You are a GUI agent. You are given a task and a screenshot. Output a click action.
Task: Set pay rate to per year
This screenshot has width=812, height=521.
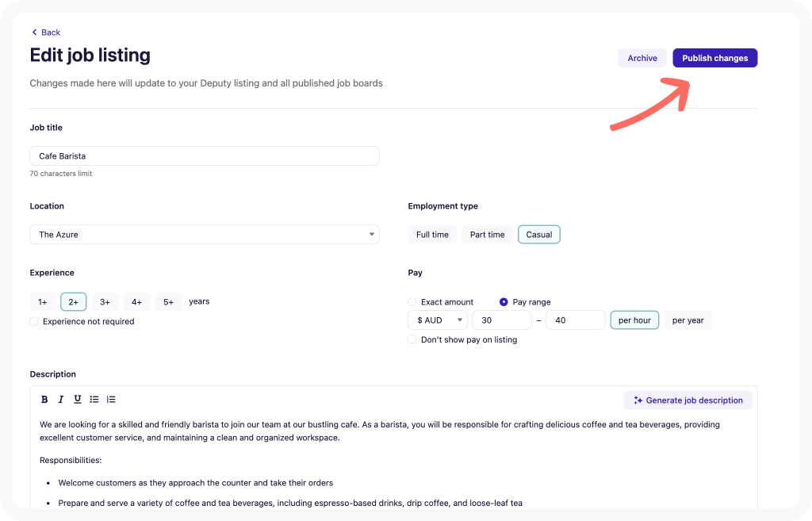688,320
